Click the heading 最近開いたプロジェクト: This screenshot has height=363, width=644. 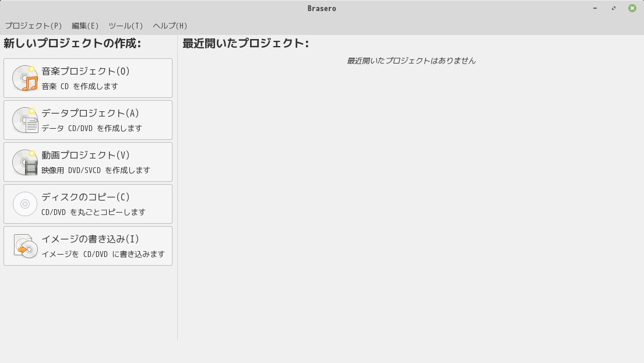point(245,43)
